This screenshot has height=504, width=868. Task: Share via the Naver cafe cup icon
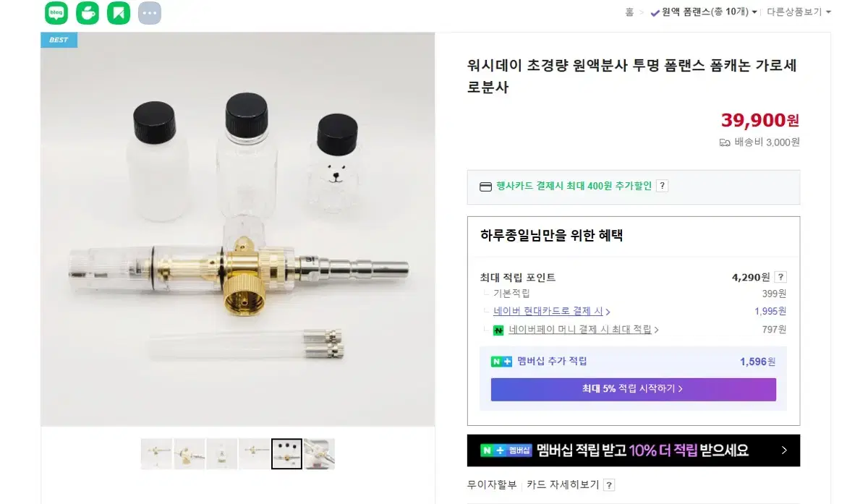(x=88, y=13)
